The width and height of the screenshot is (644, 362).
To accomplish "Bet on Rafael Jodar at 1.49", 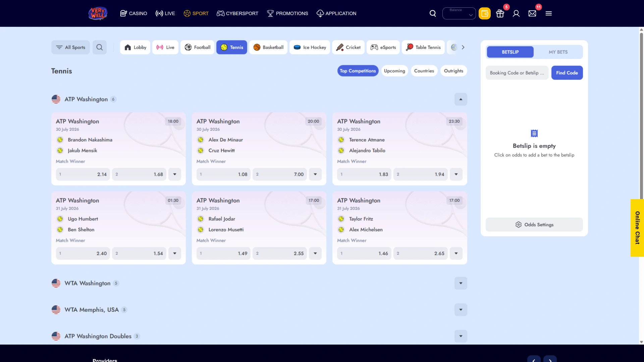I will [223, 253].
